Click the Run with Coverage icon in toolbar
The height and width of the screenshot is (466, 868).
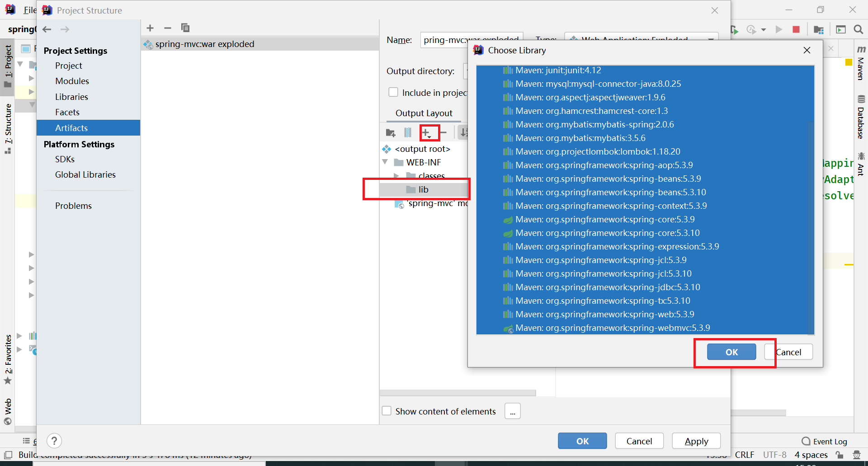coord(735,30)
